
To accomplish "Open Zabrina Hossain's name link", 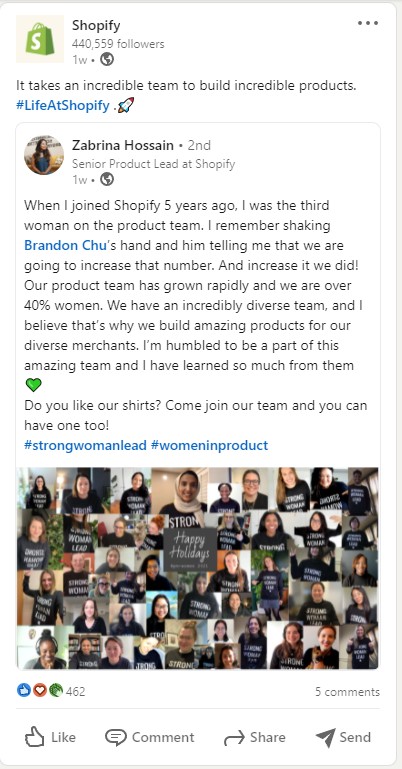I will click(x=123, y=145).
